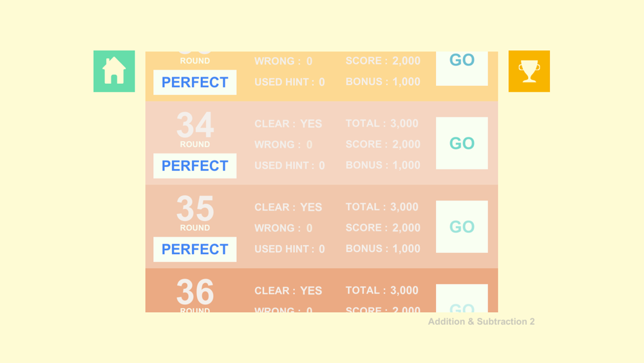Viewport: 644px width, 363px height.
Task: Click the round 36 number
Action: (x=195, y=292)
